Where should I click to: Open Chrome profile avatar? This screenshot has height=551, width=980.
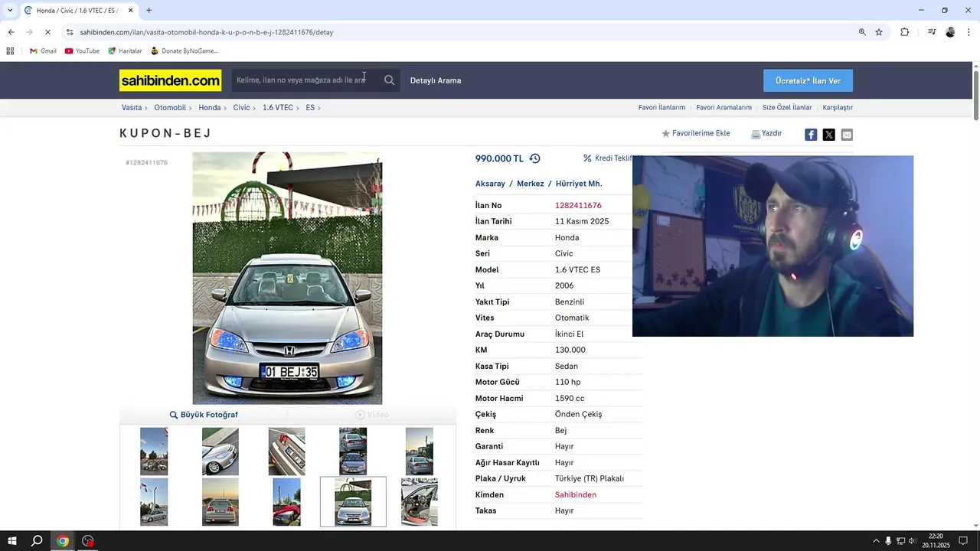tap(950, 32)
